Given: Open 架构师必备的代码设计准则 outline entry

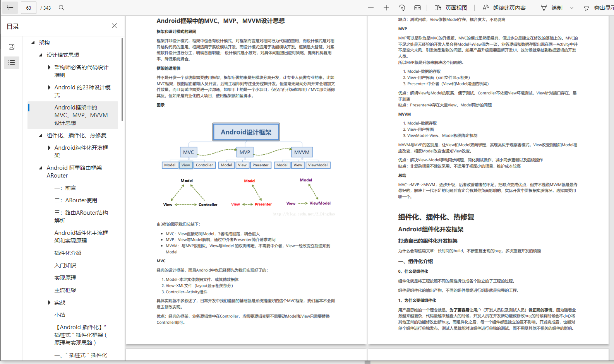Looking at the screenshot, I should pyautogui.click(x=81, y=71).
